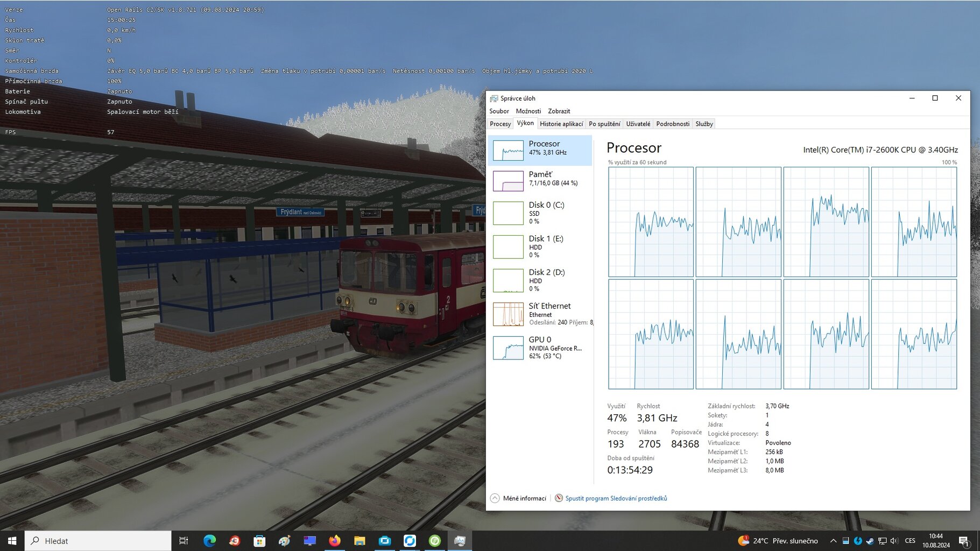Launch Firefox from the taskbar
Image resolution: width=980 pixels, height=551 pixels.
[335, 541]
